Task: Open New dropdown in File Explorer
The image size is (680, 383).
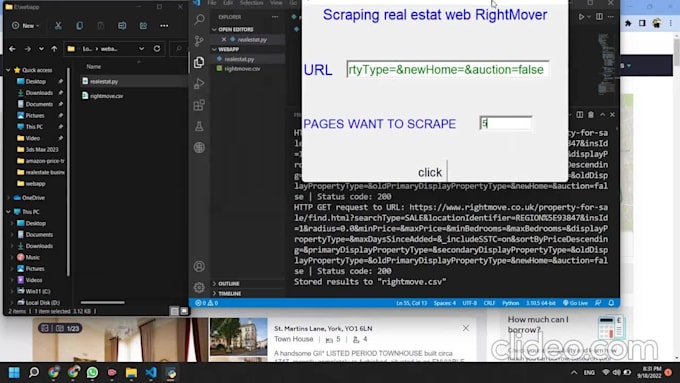Action: [25, 26]
